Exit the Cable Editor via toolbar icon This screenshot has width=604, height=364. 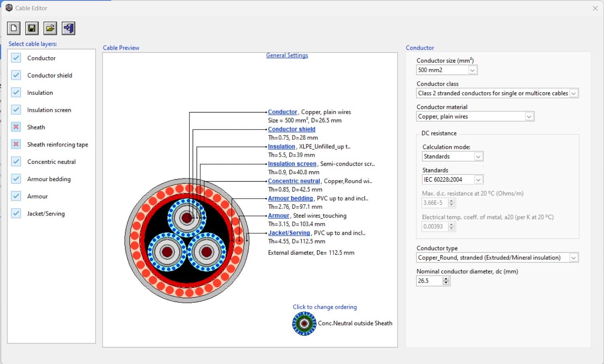tap(68, 28)
